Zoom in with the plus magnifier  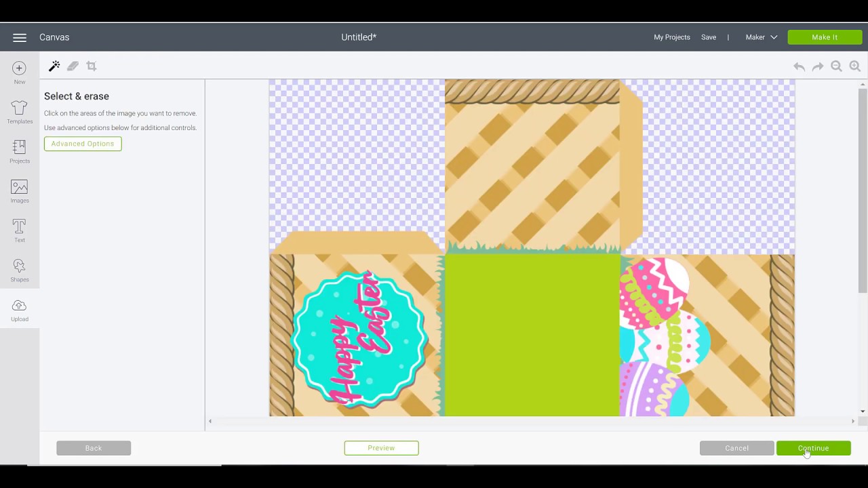coord(855,66)
